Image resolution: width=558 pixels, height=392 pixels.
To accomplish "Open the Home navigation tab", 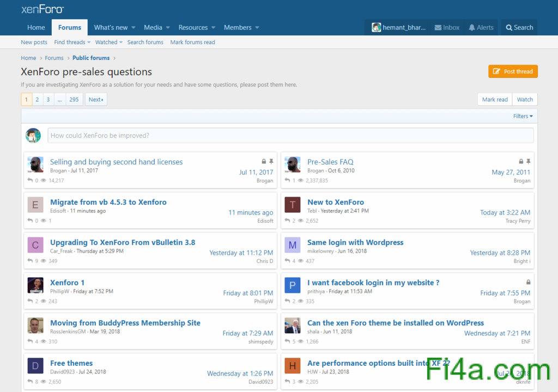I will 36,28.
